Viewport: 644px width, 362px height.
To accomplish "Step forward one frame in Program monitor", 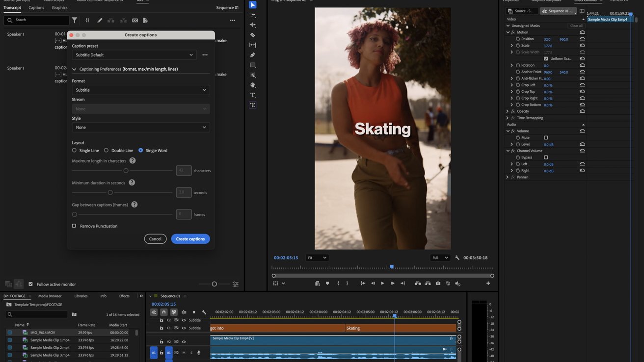I will pyautogui.click(x=392, y=284).
